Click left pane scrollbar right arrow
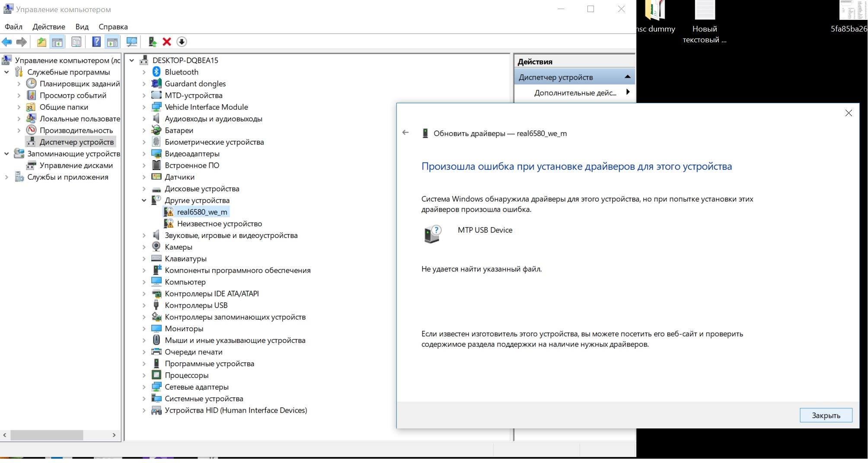The image size is (868, 463). click(x=114, y=435)
